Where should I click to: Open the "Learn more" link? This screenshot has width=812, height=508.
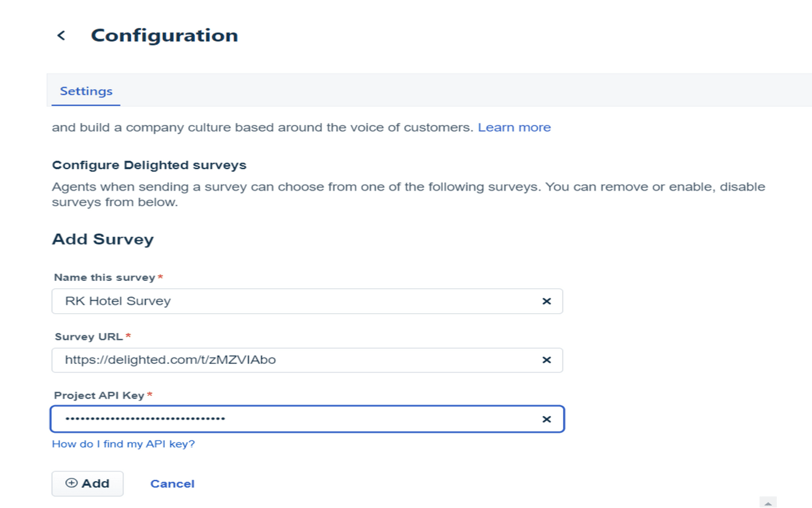514,127
